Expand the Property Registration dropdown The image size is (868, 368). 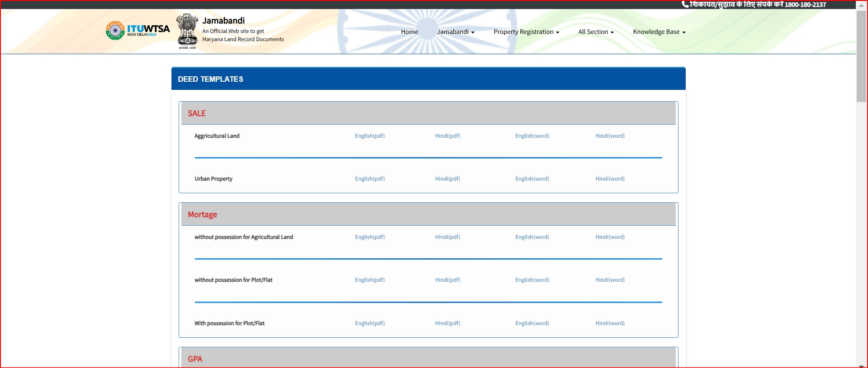[x=526, y=32]
